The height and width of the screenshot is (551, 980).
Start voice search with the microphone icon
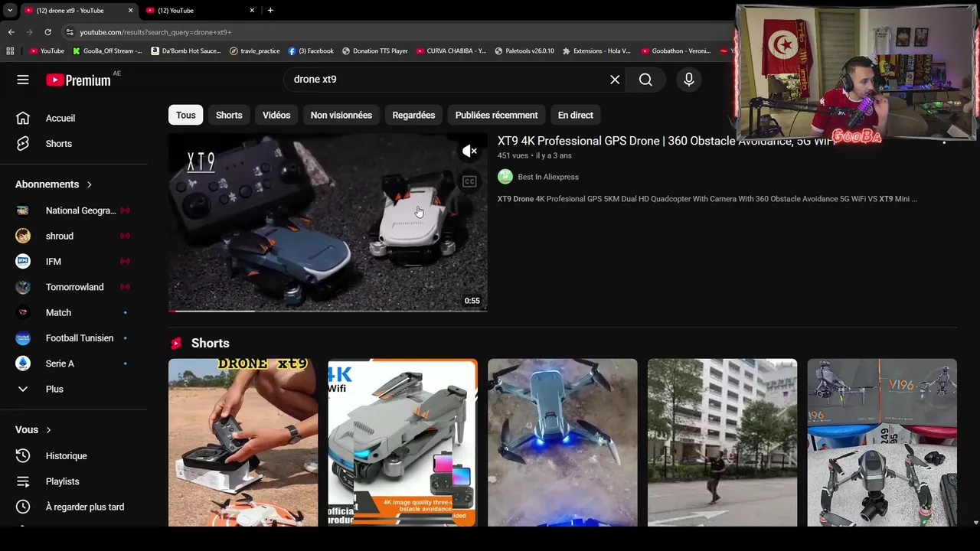[x=688, y=80]
